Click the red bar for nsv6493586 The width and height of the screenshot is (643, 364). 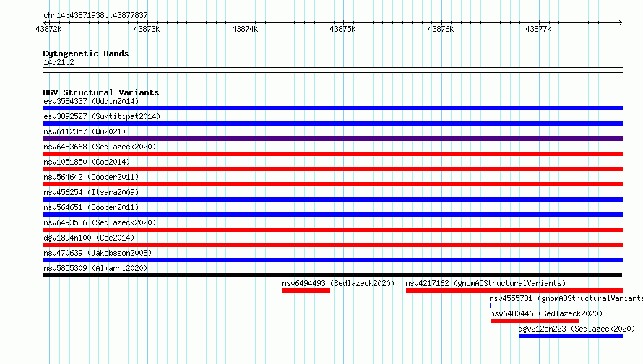[332, 230]
